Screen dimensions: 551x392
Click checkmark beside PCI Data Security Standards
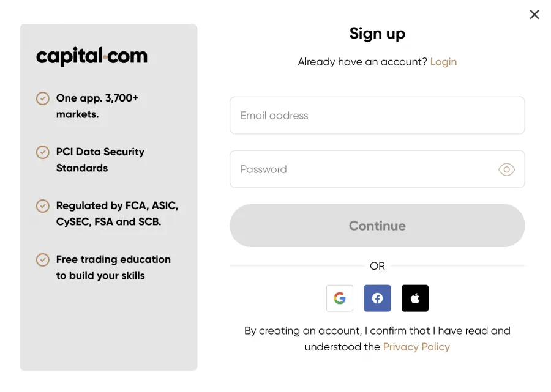43,152
